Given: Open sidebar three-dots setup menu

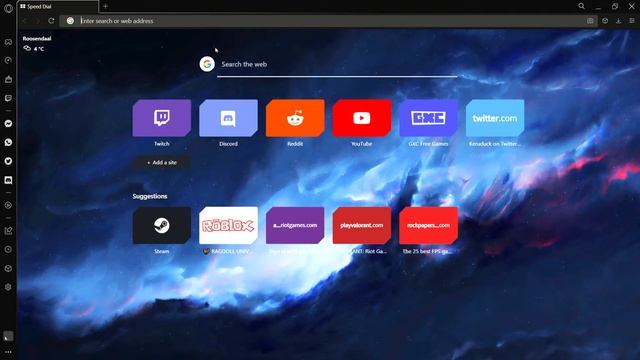Looking at the screenshot, I should tap(8, 352).
